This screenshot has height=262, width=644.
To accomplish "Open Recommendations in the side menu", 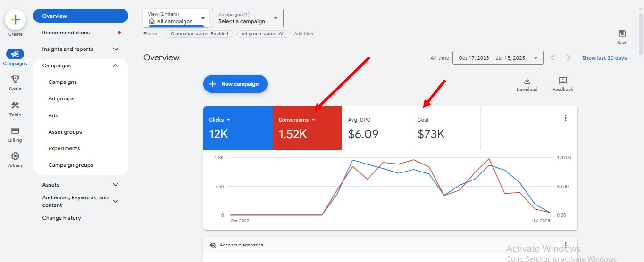I will pyautogui.click(x=66, y=33).
